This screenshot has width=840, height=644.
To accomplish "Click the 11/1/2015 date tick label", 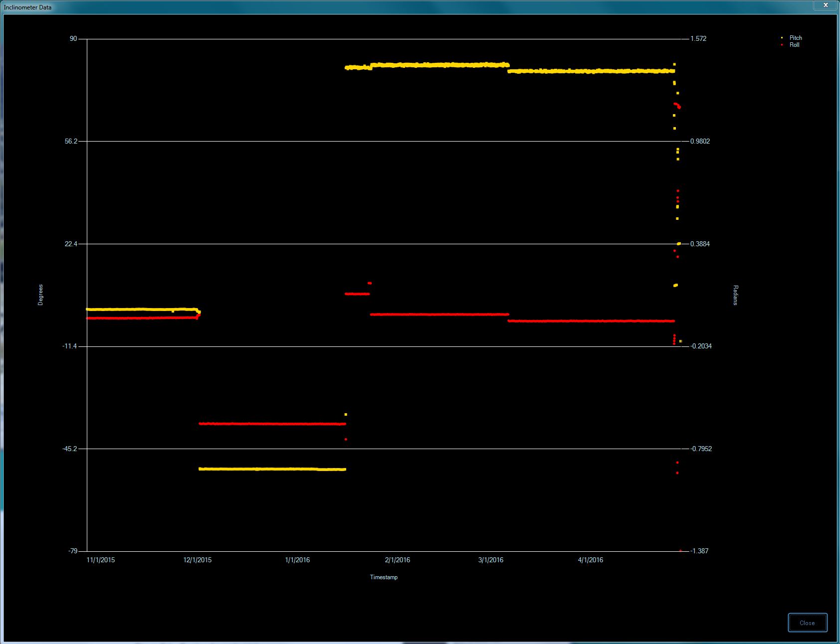I will pos(101,560).
